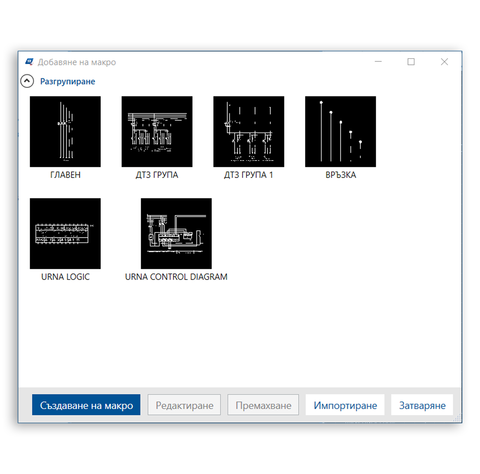Maximize the Добавяне на макро window
480x474 pixels.
click(x=411, y=62)
